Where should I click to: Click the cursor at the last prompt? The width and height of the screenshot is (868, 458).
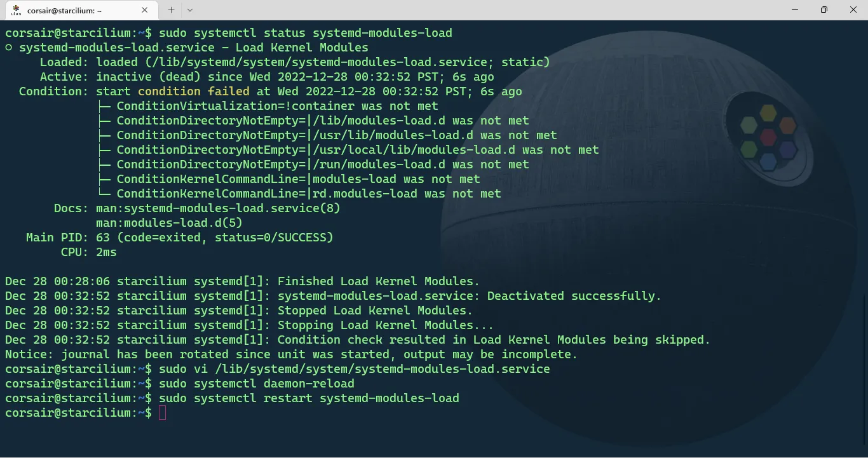(x=162, y=413)
